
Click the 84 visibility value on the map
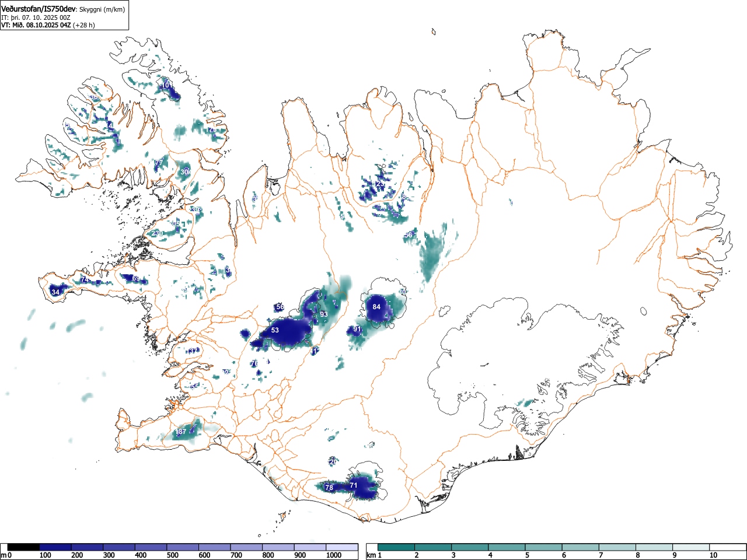coord(376,307)
